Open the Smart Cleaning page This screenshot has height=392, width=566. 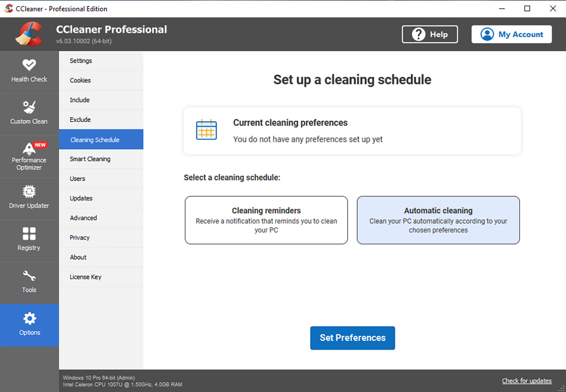click(101, 159)
